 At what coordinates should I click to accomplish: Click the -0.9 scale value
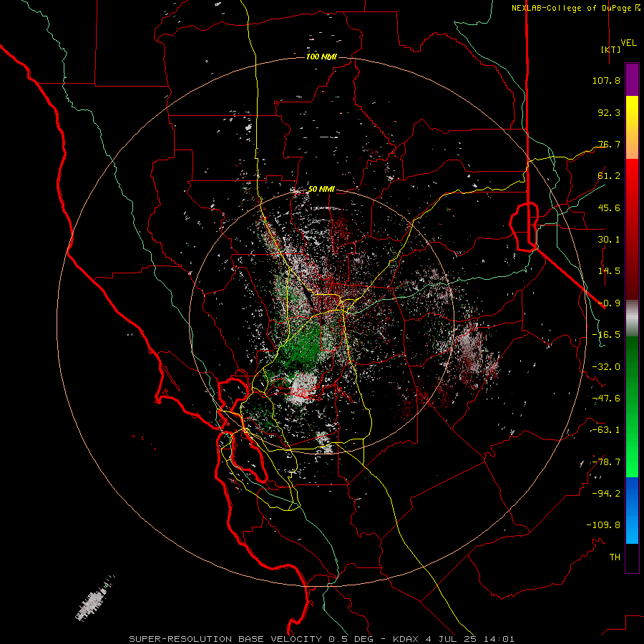pos(609,303)
